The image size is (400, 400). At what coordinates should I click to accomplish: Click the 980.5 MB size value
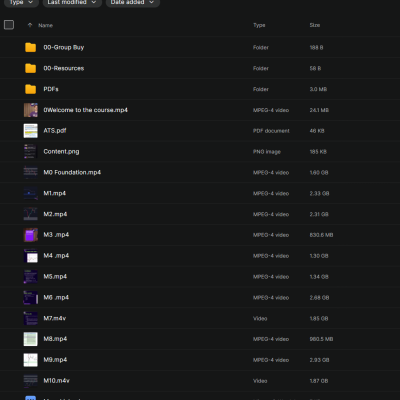pos(321,339)
